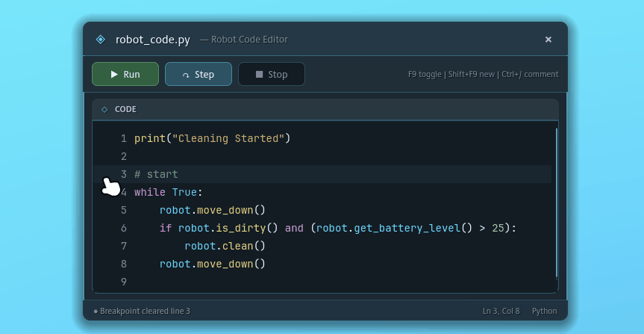
Task: Click the CODE panel header label
Action: tap(125, 109)
